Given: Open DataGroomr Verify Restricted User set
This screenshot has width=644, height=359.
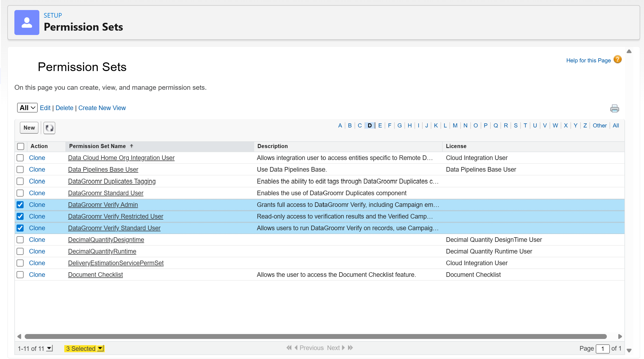Looking at the screenshot, I should coord(116,216).
